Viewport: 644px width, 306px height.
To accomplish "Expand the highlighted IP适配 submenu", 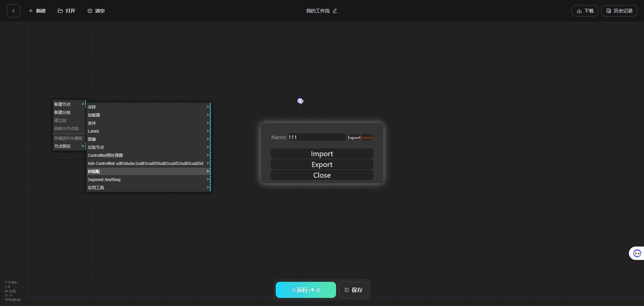I will (149, 171).
